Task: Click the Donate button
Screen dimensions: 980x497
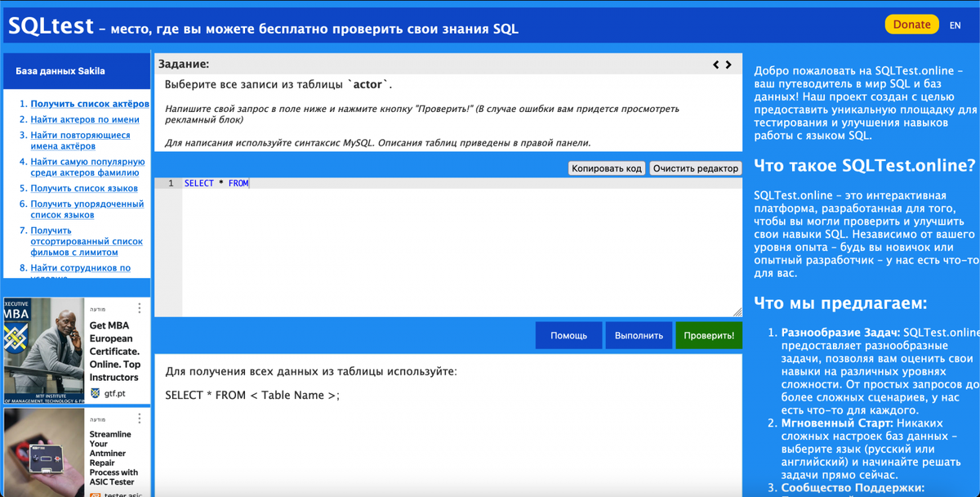Action: pos(911,25)
